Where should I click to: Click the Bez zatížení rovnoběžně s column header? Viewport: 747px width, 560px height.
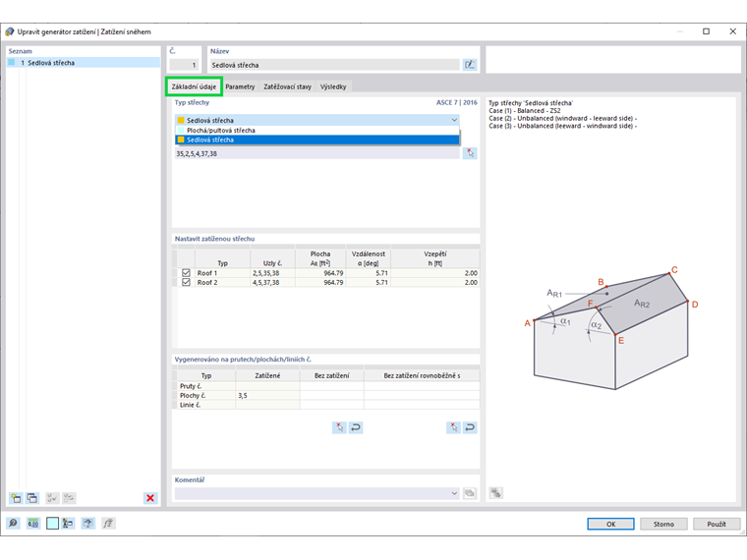422,375
